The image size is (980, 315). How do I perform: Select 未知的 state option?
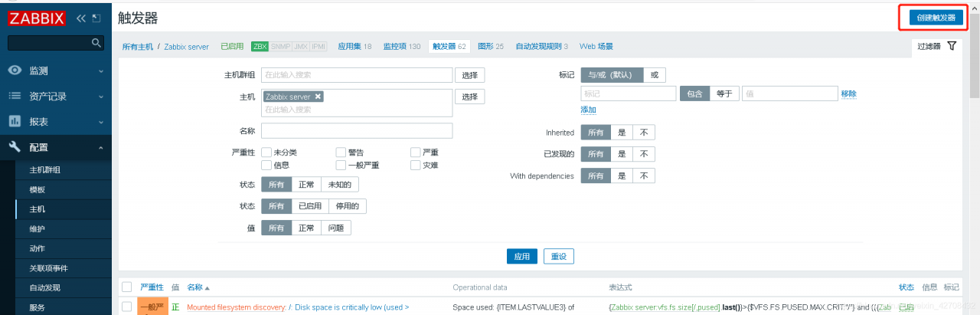point(340,185)
